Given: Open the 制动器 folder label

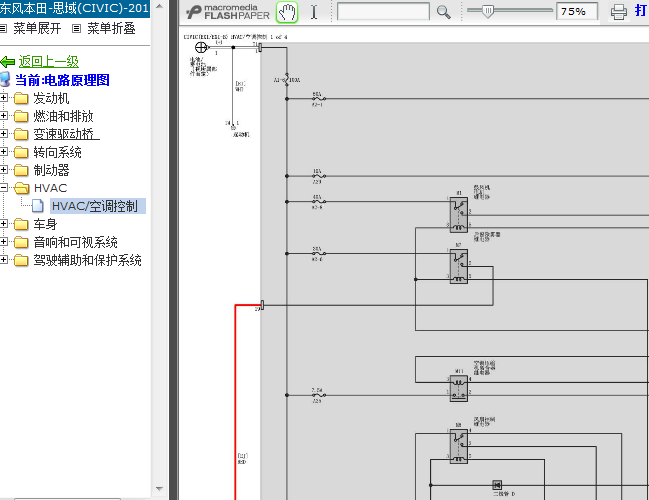Looking at the screenshot, I should (51, 170).
